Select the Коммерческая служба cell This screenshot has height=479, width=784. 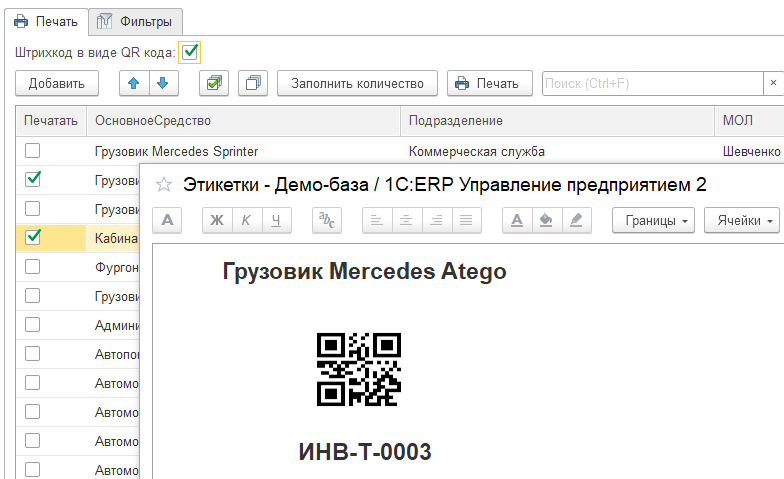coord(557,151)
